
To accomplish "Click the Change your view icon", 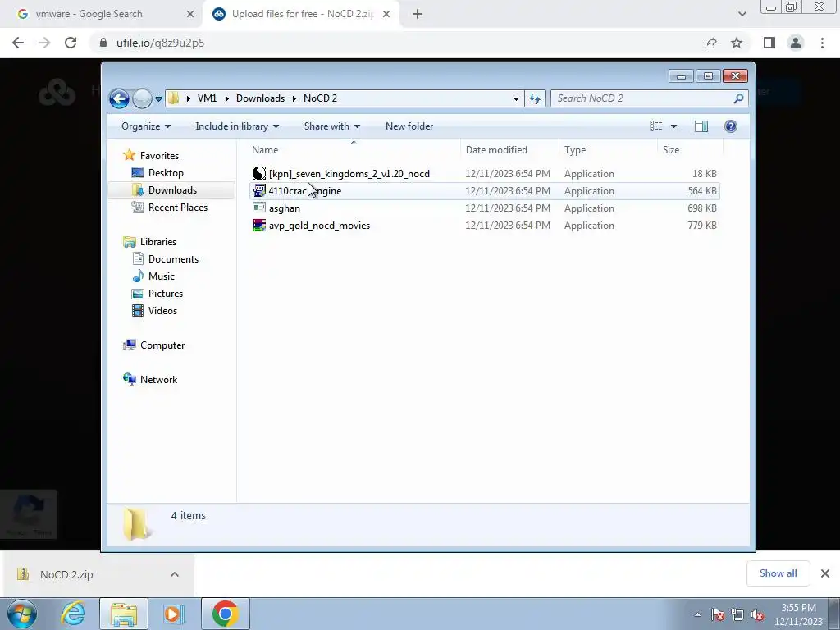I will (x=655, y=126).
